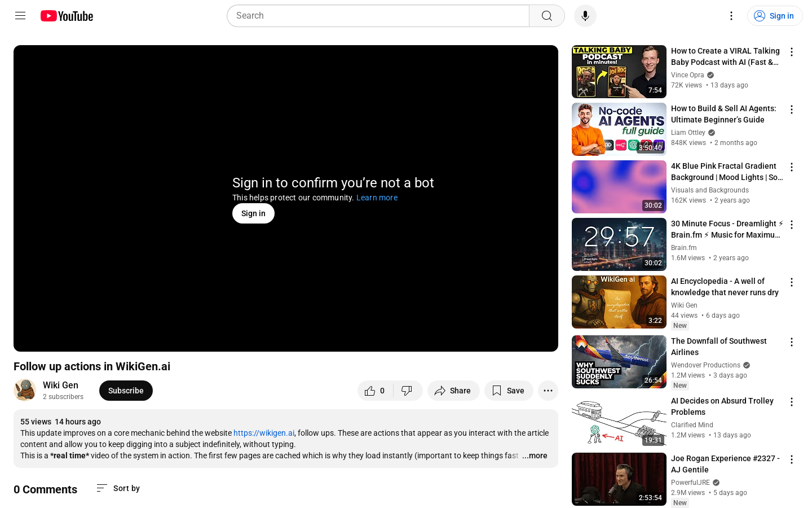The width and height of the screenshot is (812, 508).
Task: Click Liam Ottley channel name
Action: (688, 133)
